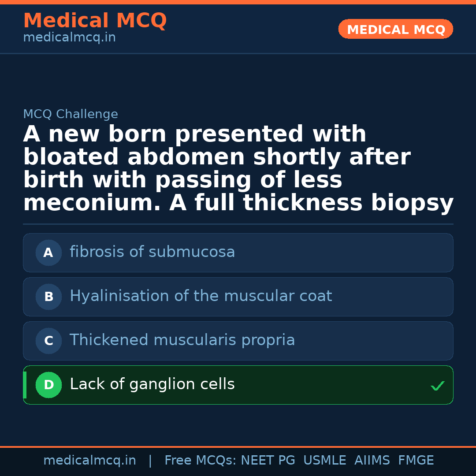Viewport: 476px width, 476px height.
Task: Pick 'Thickened muscularis propria' answer
Action: (x=182, y=340)
